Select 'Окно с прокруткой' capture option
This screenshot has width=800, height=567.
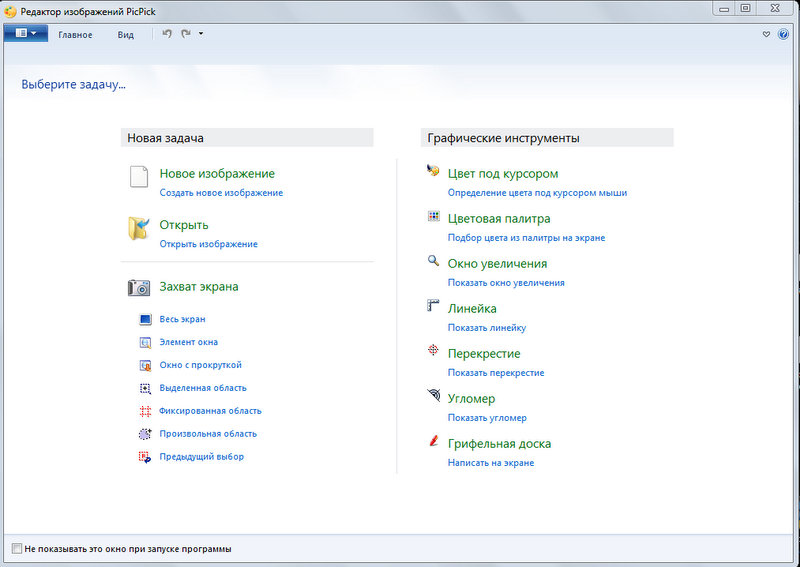pos(200,365)
